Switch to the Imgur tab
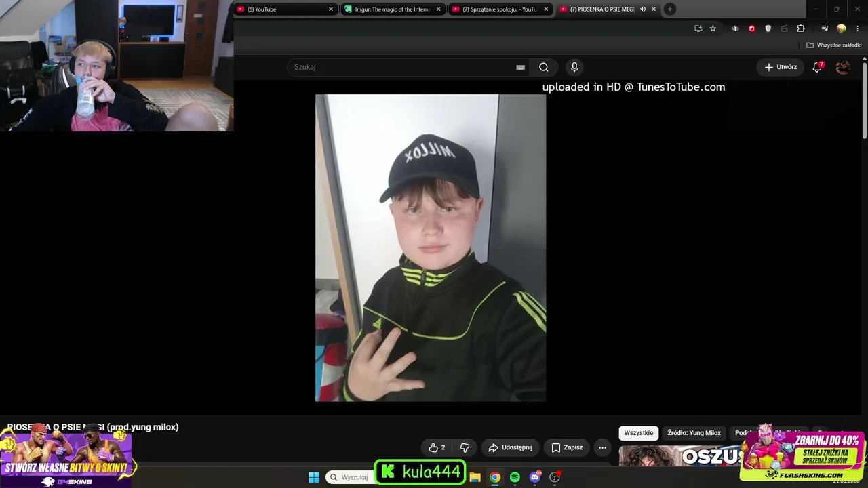This screenshot has width=868, height=488. point(393,9)
